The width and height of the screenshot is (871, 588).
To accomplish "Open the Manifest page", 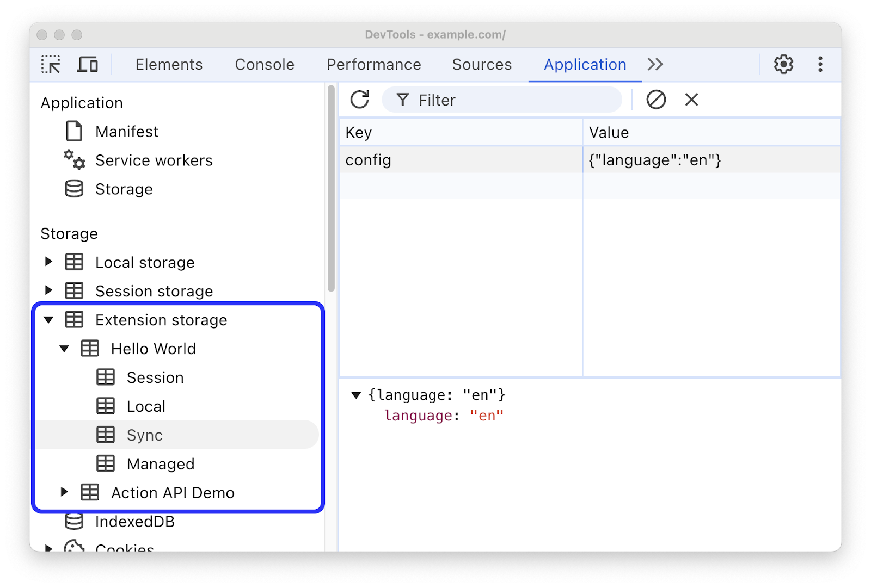I will [x=126, y=131].
